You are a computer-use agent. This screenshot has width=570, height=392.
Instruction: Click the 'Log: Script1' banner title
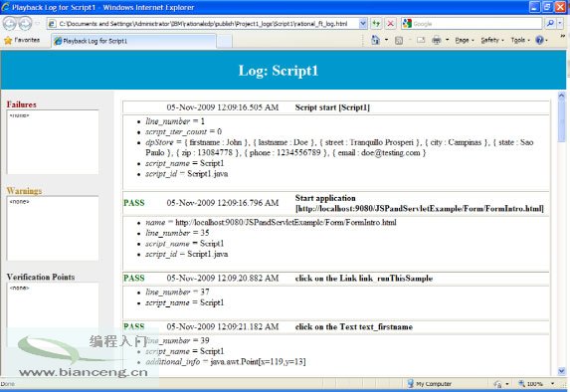pos(279,71)
